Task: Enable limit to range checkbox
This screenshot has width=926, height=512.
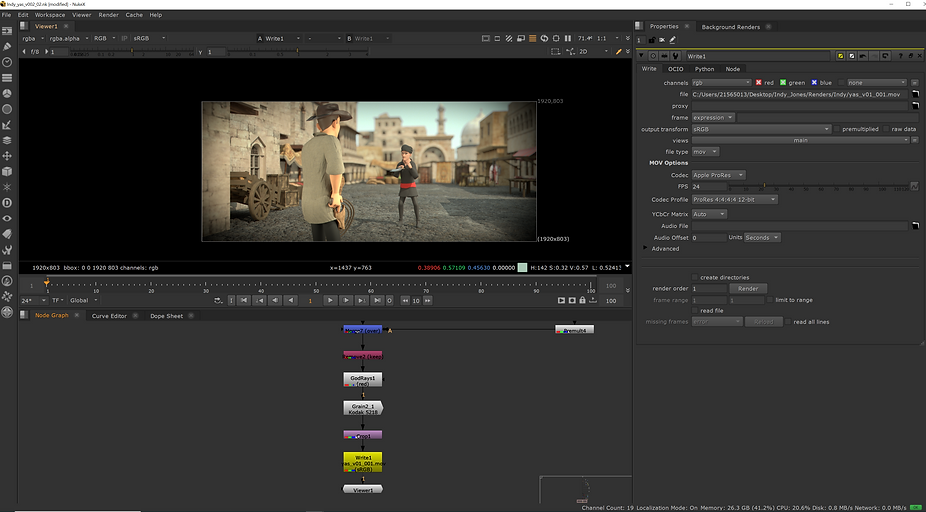Action: [x=770, y=300]
